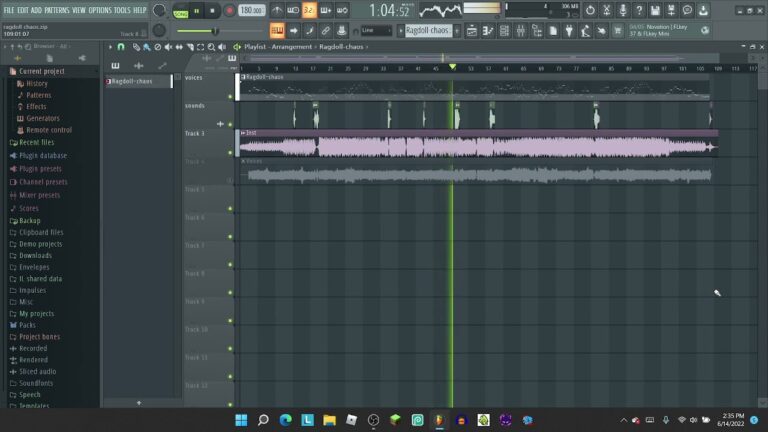
Task: Pause playback
Action: click(197, 11)
